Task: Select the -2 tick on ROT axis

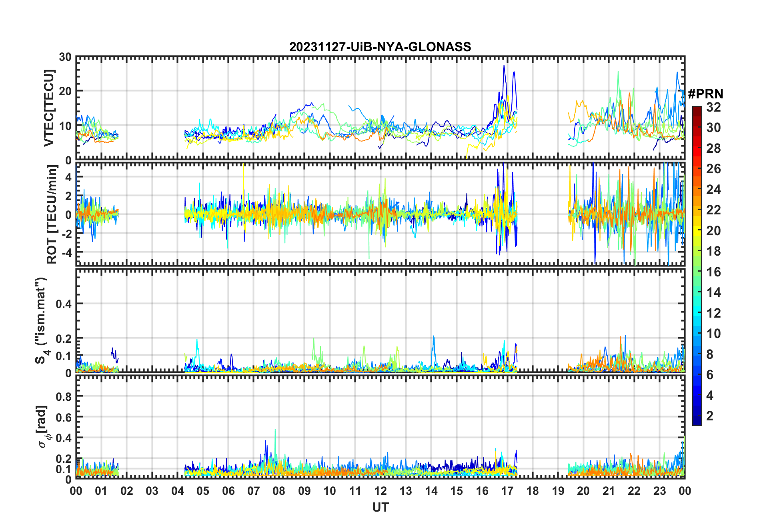Action: click(x=66, y=234)
